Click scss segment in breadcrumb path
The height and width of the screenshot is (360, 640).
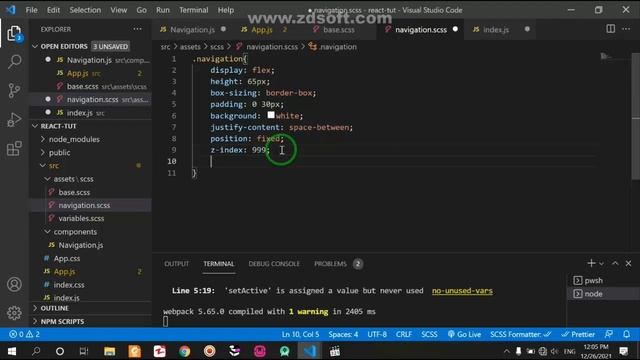(x=217, y=47)
